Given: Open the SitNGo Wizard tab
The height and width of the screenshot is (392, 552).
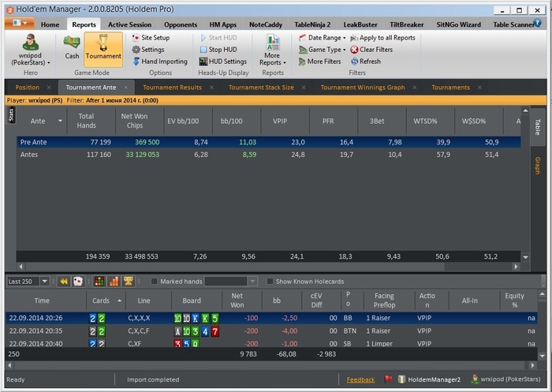Looking at the screenshot, I should (458, 24).
